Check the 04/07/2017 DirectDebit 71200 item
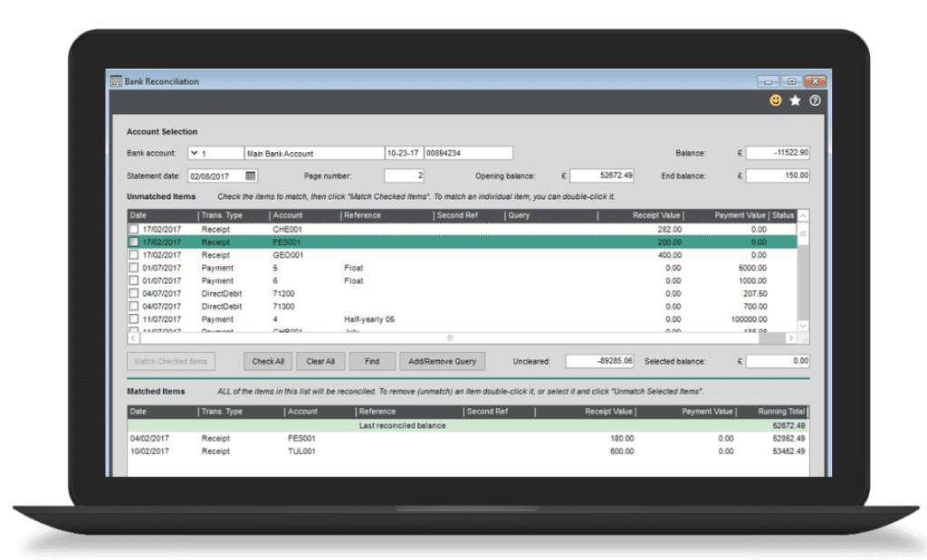Image resolution: width=927 pixels, height=560 pixels. (x=134, y=293)
